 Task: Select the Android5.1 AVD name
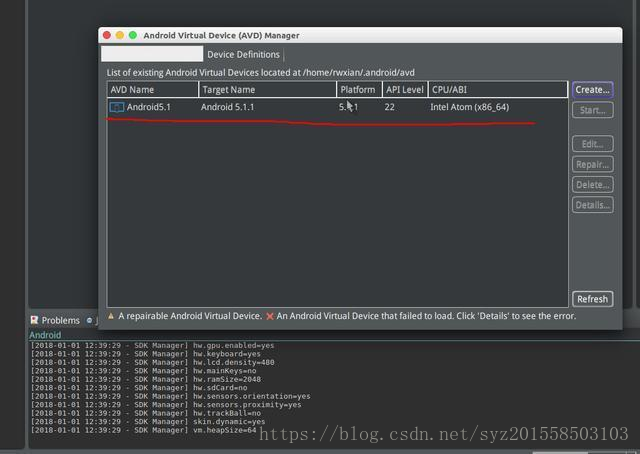point(149,107)
